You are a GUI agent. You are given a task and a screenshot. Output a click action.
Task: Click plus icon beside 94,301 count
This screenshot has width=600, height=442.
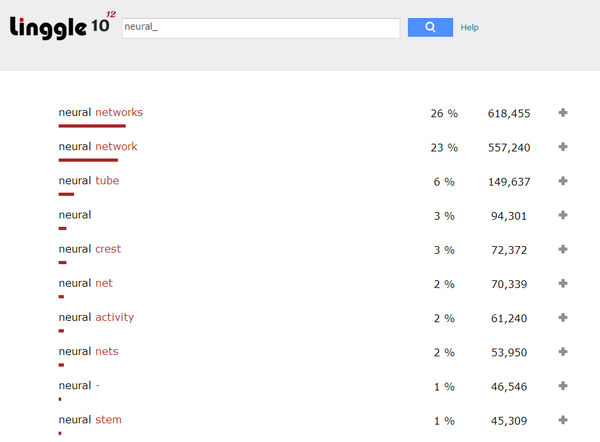click(563, 215)
